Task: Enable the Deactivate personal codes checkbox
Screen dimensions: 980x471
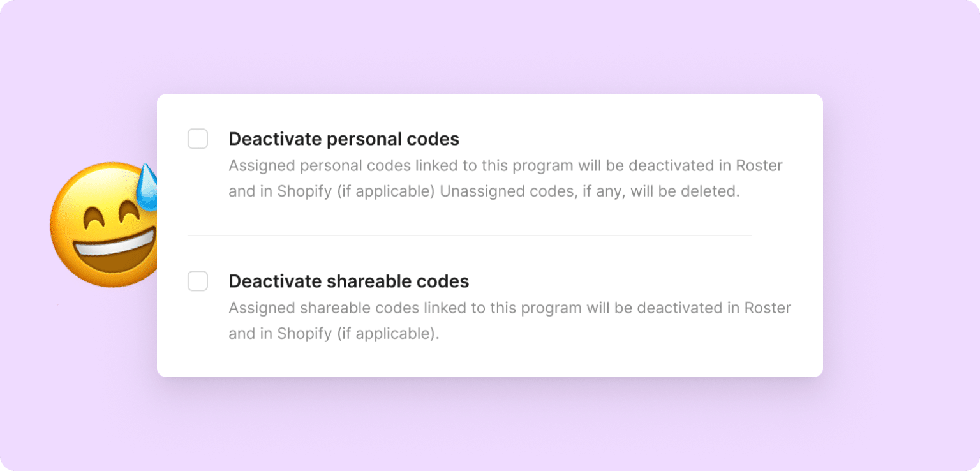Action: [198, 138]
